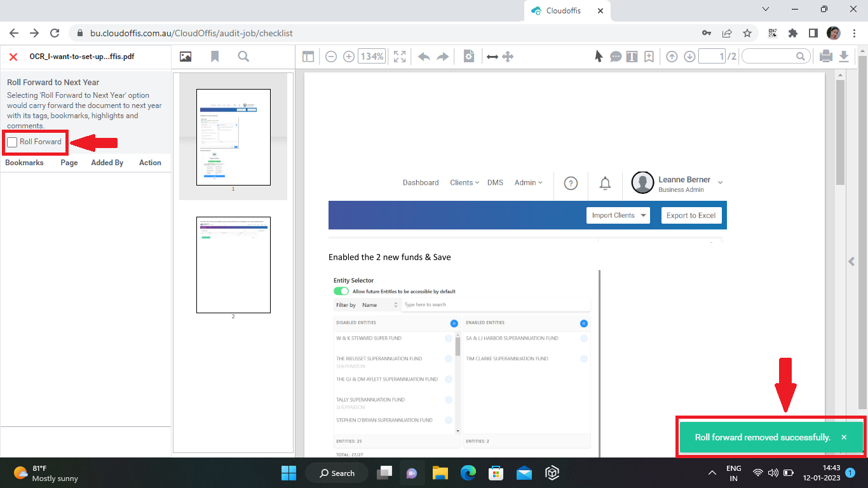Expand the collapsed right side panel
The width and height of the screenshot is (868, 488).
[851, 261]
